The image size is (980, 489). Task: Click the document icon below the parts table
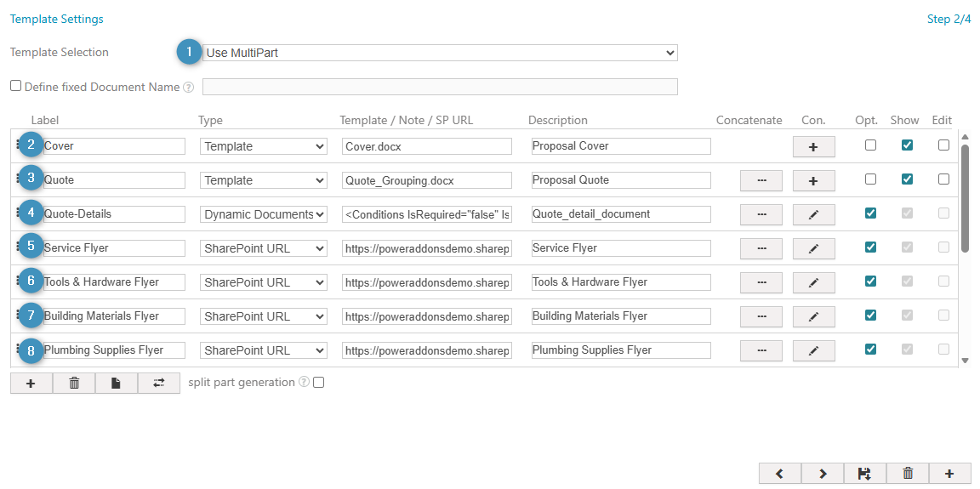[117, 384]
